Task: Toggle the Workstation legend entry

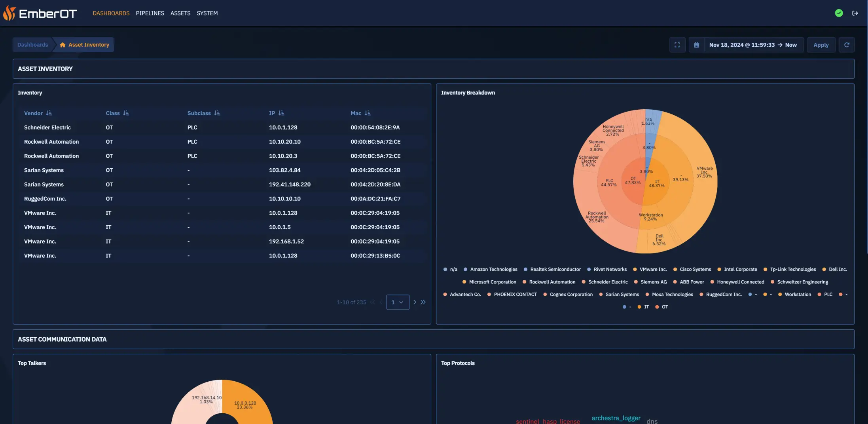Action: (794, 294)
